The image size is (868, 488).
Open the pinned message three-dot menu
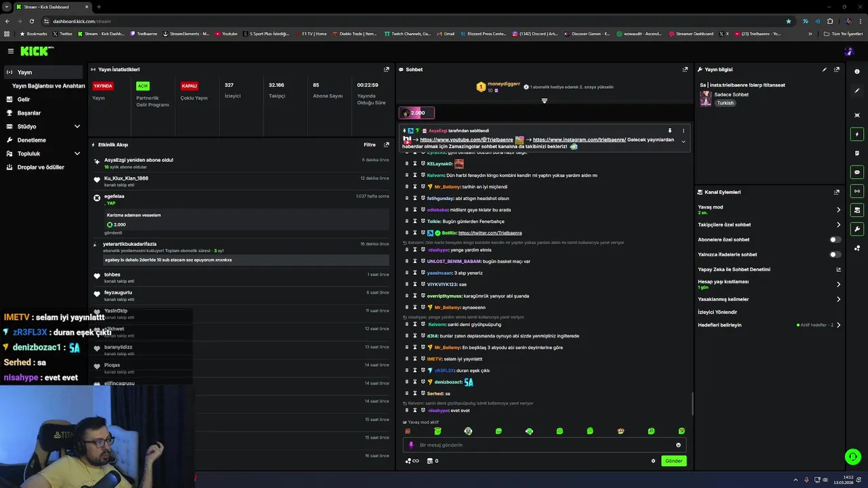click(x=683, y=131)
